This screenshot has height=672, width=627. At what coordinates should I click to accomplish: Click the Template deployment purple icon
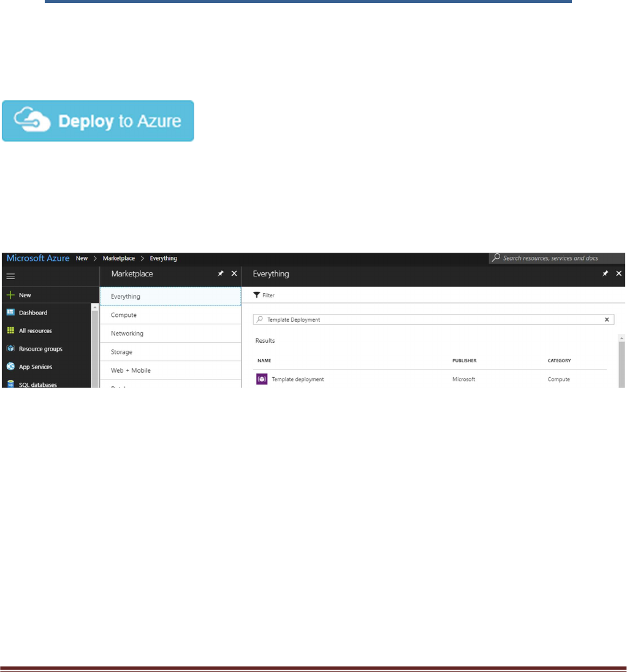click(x=262, y=379)
